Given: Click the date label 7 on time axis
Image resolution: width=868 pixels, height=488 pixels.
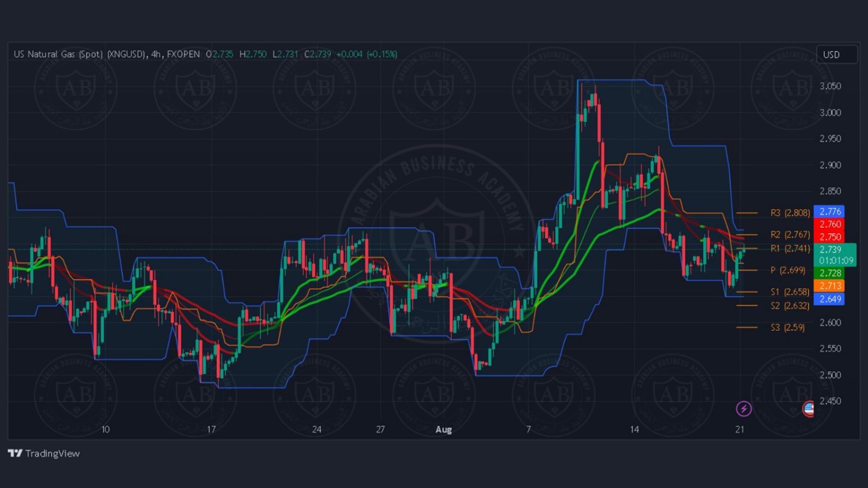Looking at the screenshot, I should [528, 430].
